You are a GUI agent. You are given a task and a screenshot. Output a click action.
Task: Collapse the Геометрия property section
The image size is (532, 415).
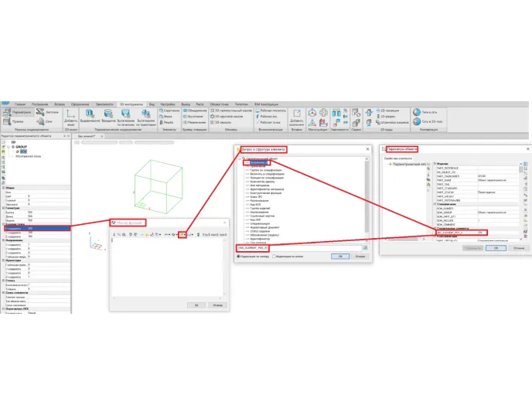coord(3,208)
